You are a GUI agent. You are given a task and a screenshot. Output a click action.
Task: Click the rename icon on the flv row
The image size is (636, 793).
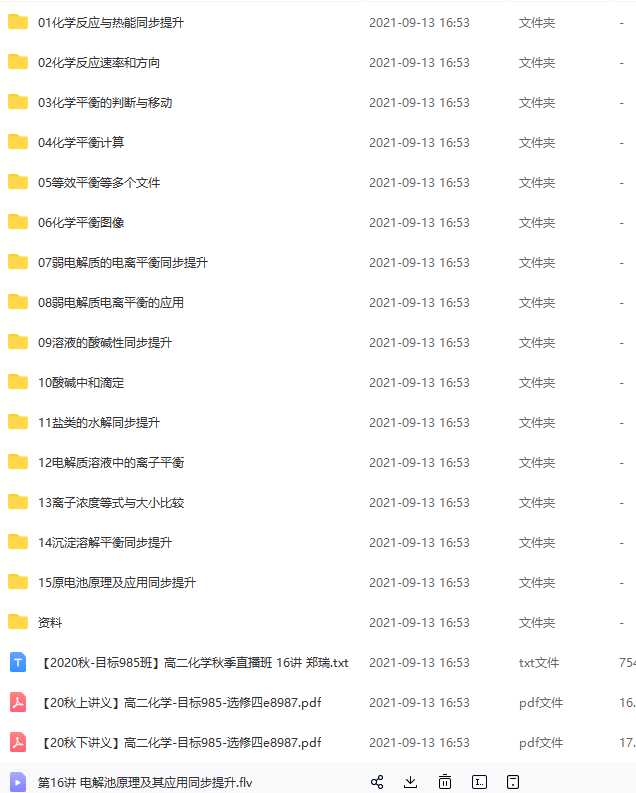click(479, 782)
